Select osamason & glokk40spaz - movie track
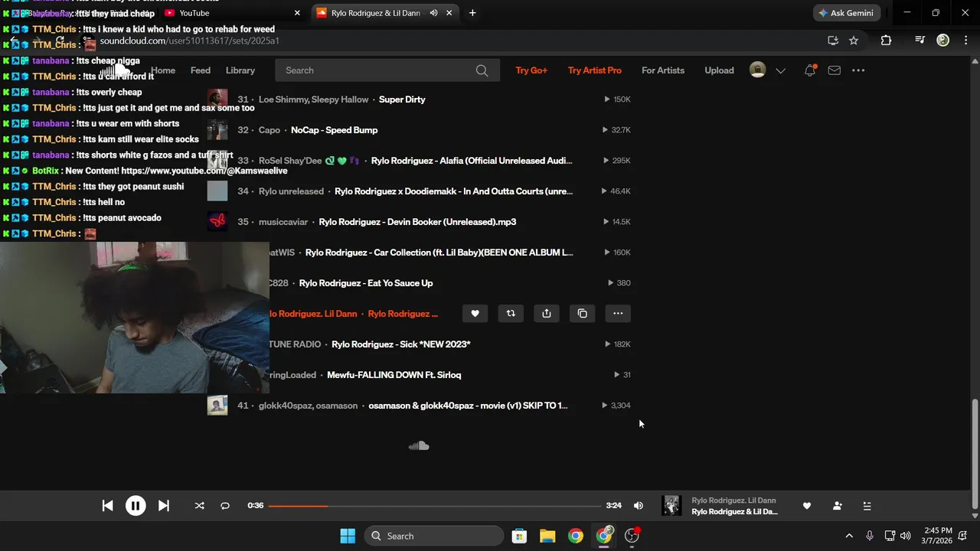Image resolution: width=980 pixels, height=551 pixels. (x=468, y=406)
